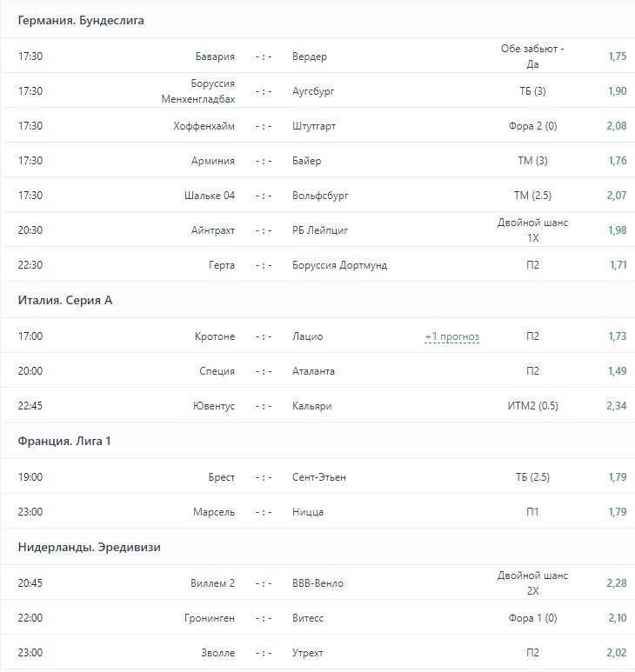The height and width of the screenshot is (672, 635).
Task: Select odds 1,90 for the Аугсбург match
Action: (617, 91)
